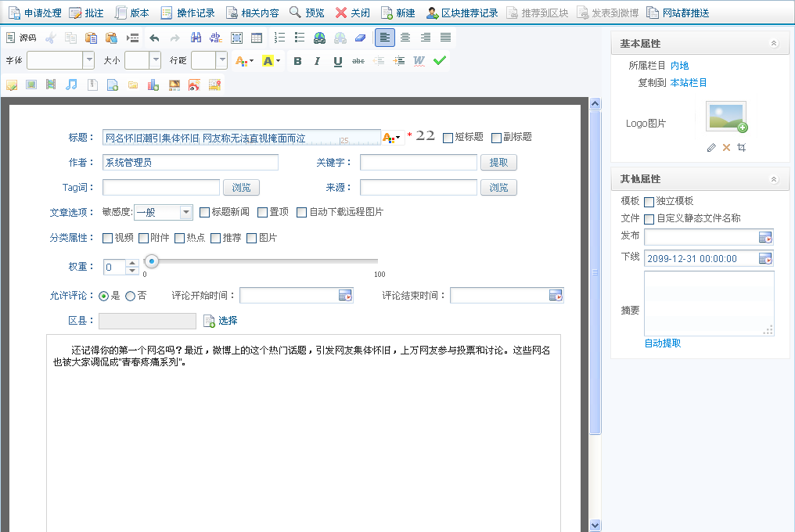Insert audio with the music note icon

(71, 84)
